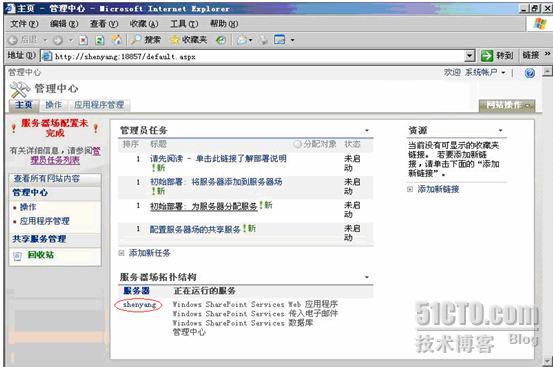Click the vertical scrollbar up arrow
Screen dimensions: 553x367
(547, 72)
